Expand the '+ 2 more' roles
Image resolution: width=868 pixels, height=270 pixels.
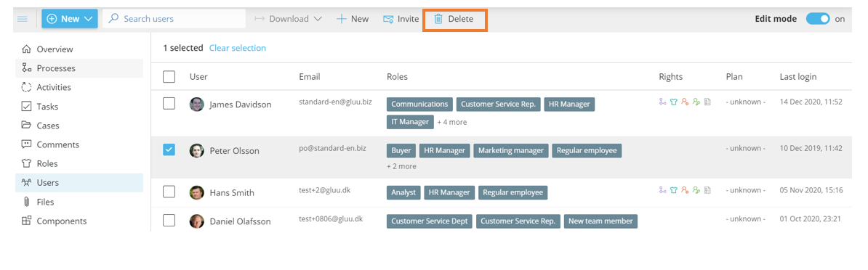coord(402,166)
